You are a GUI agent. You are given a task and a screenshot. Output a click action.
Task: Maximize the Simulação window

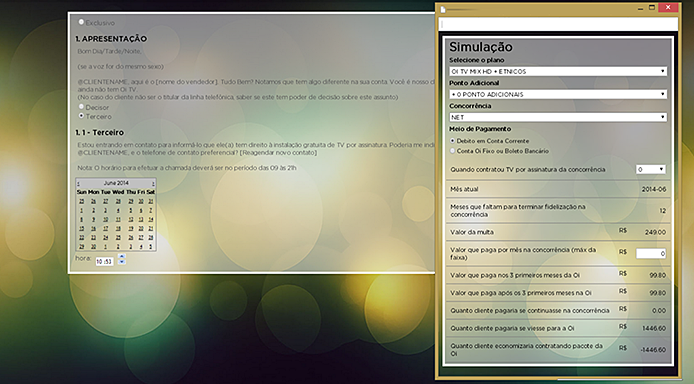tap(652, 8)
